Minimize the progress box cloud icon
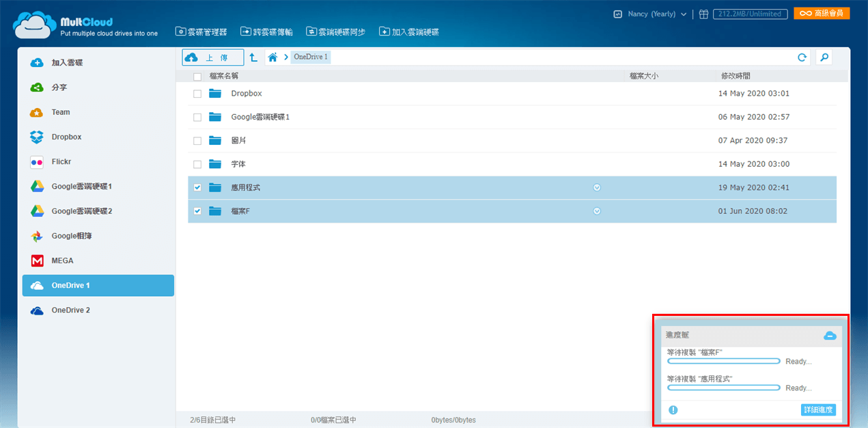This screenshot has width=868, height=428. point(830,335)
